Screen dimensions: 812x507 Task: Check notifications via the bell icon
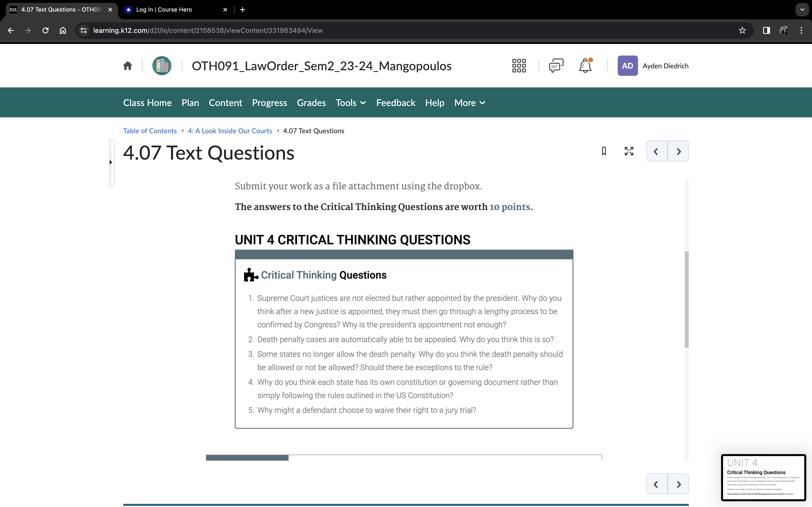[586, 65]
